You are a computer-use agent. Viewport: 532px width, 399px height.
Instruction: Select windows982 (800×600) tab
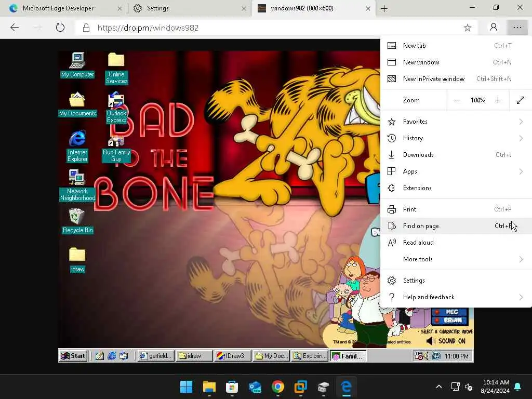pyautogui.click(x=314, y=8)
